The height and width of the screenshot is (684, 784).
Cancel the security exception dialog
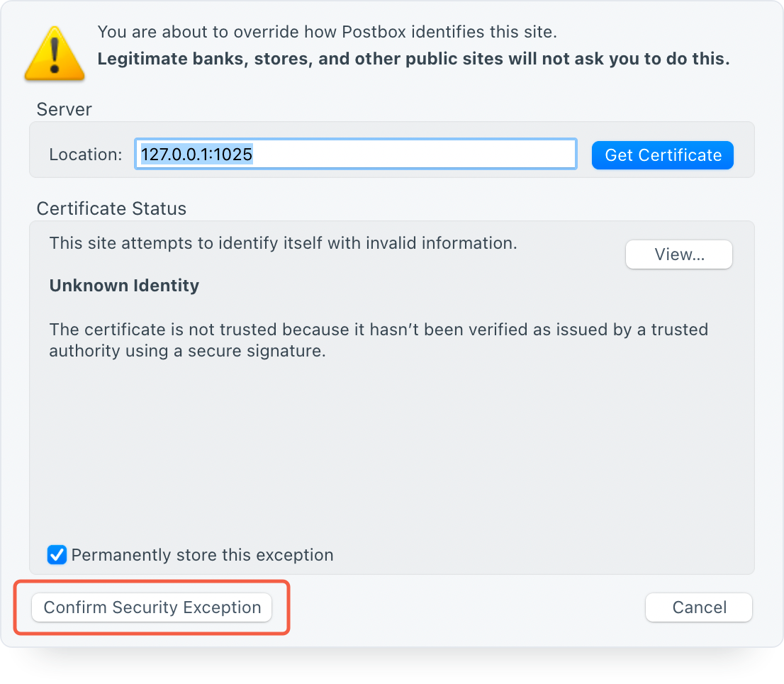coord(698,607)
